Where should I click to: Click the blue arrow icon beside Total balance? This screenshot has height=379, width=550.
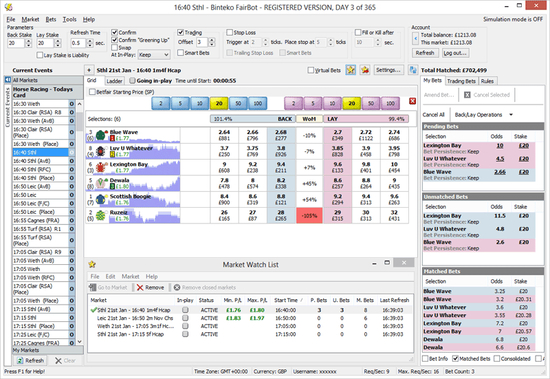(415, 38)
